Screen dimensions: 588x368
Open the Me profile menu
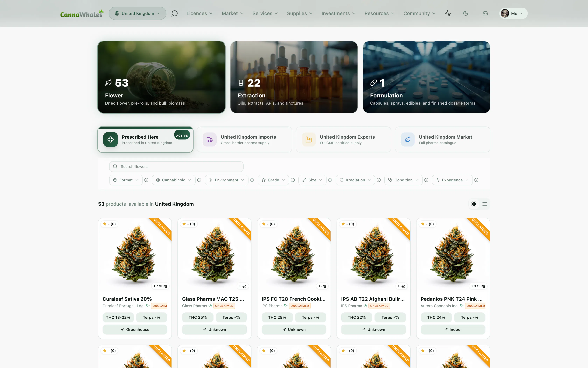513,13
